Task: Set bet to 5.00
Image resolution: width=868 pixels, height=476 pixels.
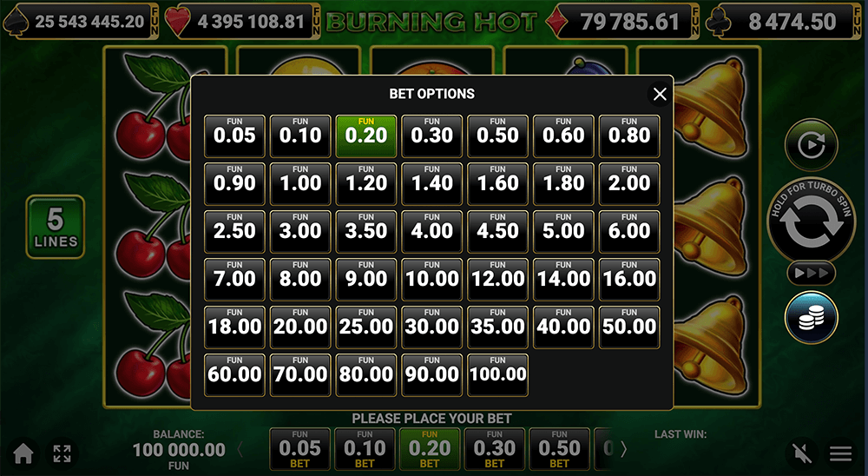Action: (x=563, y=232)
